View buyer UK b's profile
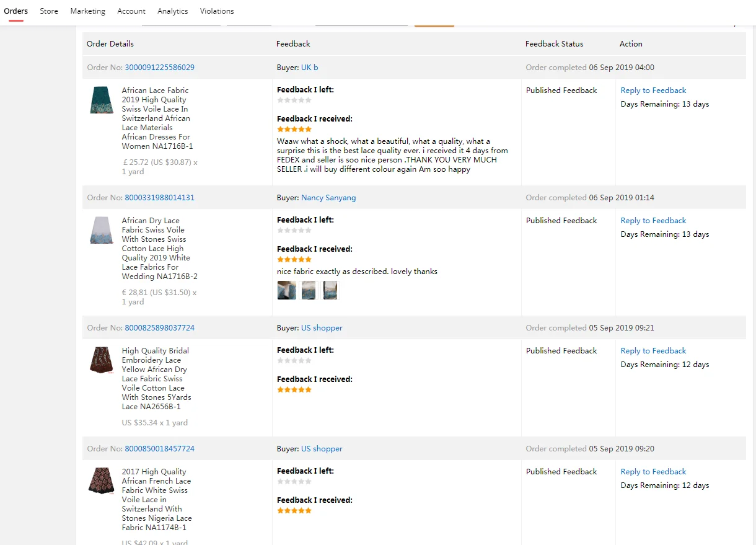 [310, 68]
